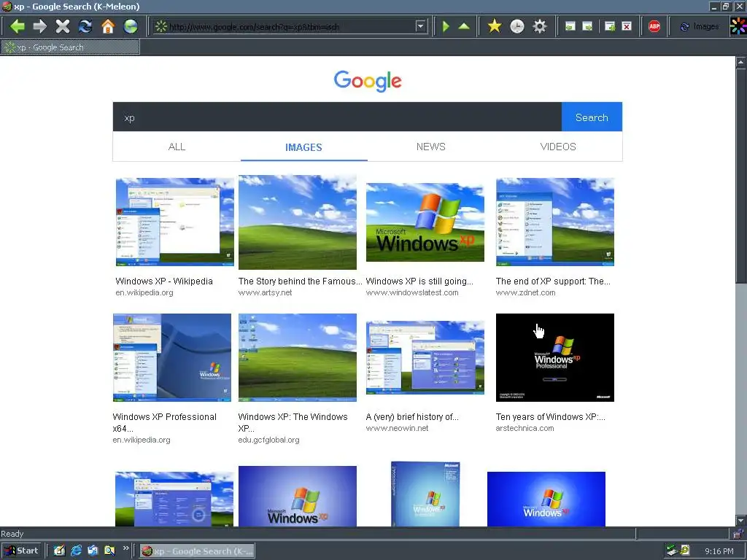The width and height of the screenshot is (747, 560).
Task: Open the edu.gcfglobal.org desktop thumbnail
Action: (x=298, y=357)
